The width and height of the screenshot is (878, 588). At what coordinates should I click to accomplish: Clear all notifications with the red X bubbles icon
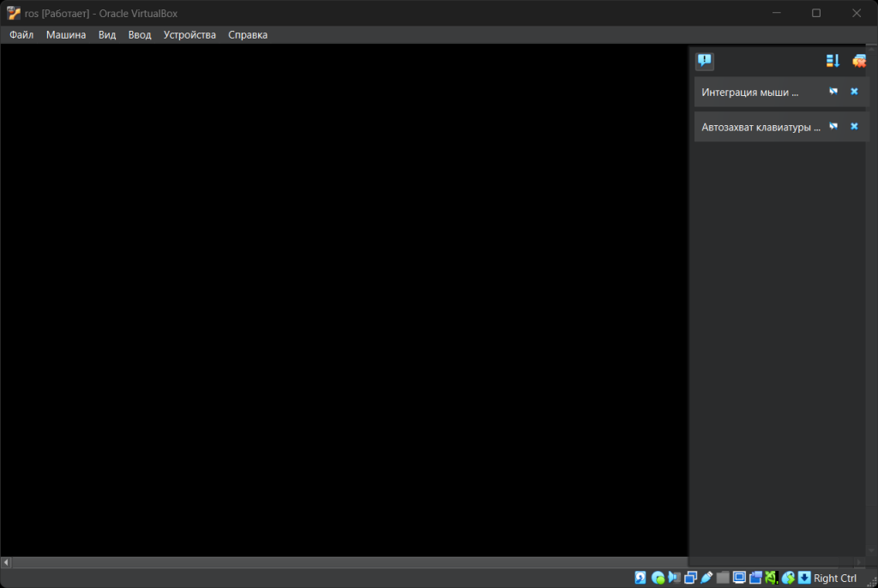pos(859,61)
